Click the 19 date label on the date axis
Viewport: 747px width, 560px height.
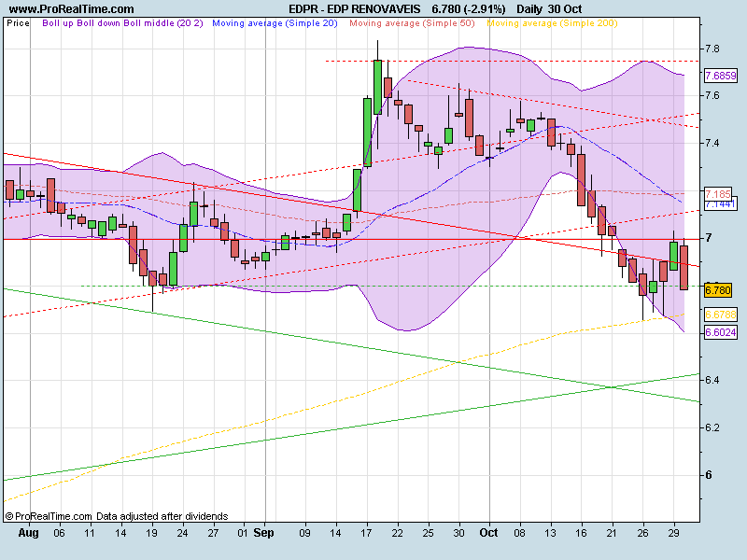click(x=151, y=533)
